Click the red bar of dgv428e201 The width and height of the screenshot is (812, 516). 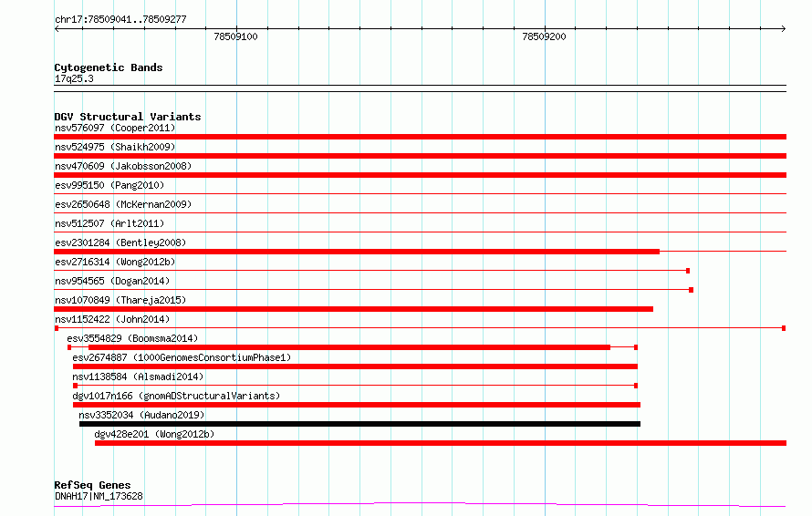click(441, 443)
